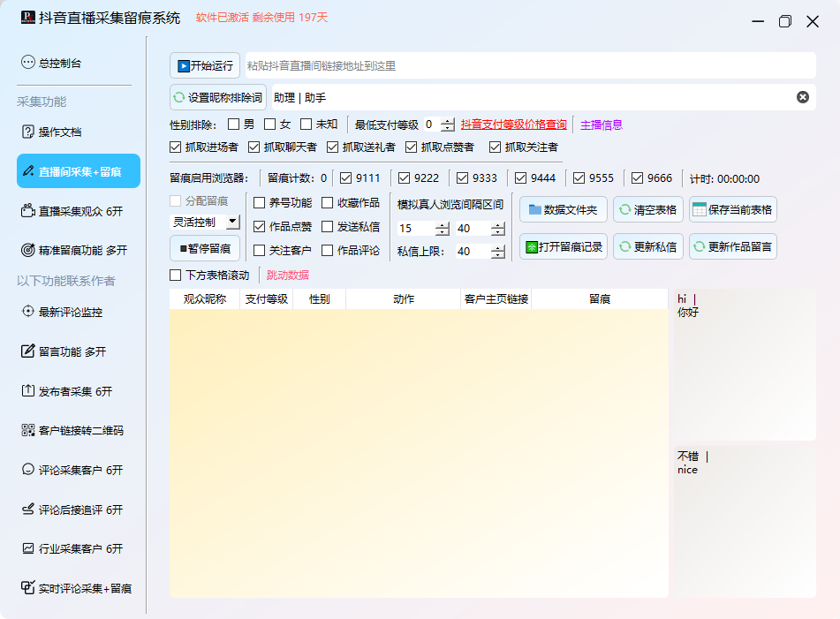Tick the 女 gender exclusion checkbox
This screenshot has height=619, width=840.
click(270, 125)
